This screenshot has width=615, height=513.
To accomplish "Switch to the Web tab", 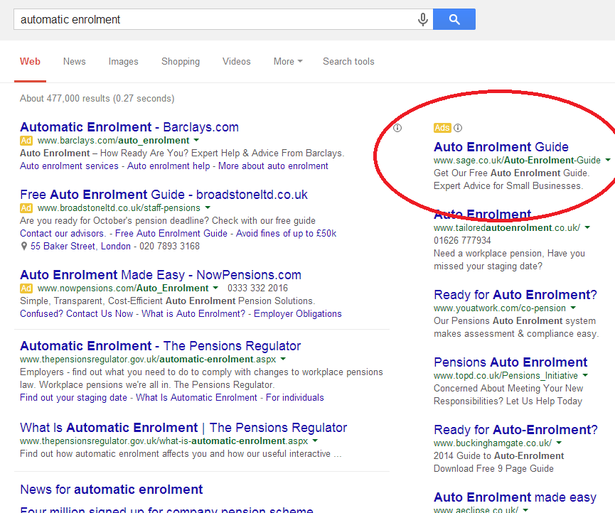I will click(x=30, y=62).
